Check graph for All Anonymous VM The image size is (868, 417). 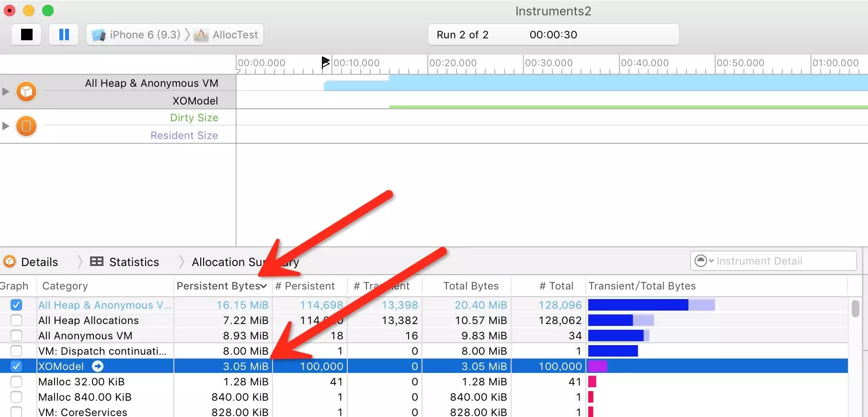coord(16,336)
